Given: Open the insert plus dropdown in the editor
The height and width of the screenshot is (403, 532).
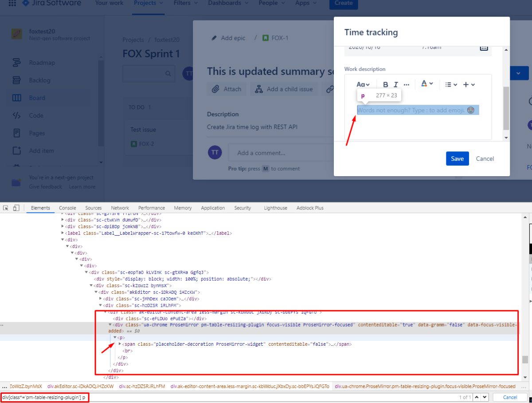Looking at the screenshot, I should pyautogui.click(x=469, y=84).
